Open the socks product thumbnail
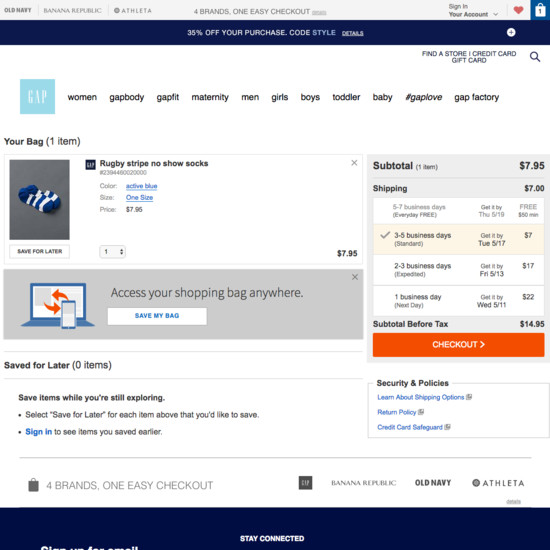Screen dimensions: 550x550 pyautogui.click(x=39, y=200)
